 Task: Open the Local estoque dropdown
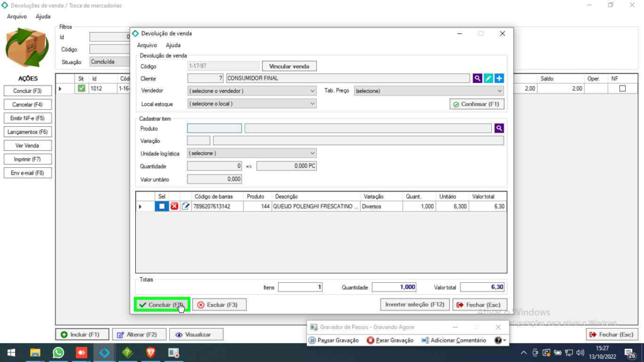[252, 103]
